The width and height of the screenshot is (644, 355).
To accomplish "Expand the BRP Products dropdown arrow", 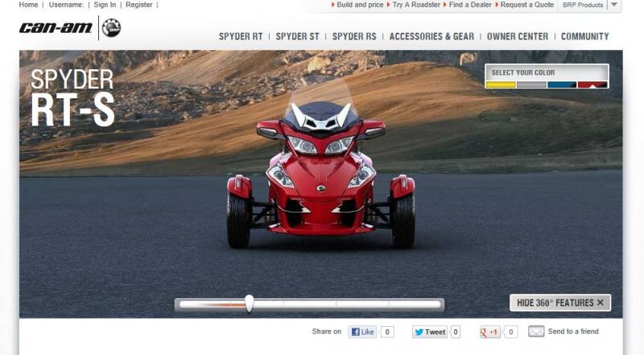I will (614, 5).
